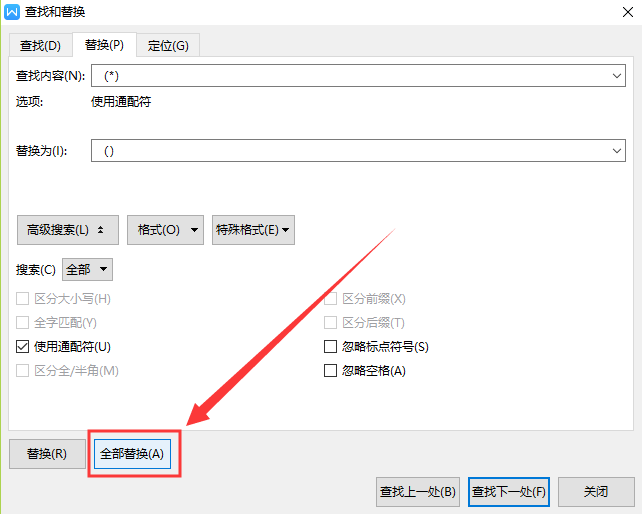Close the 查找和替换 dialog
Viewport: 642px width, 514px height.
pos(628,12)
